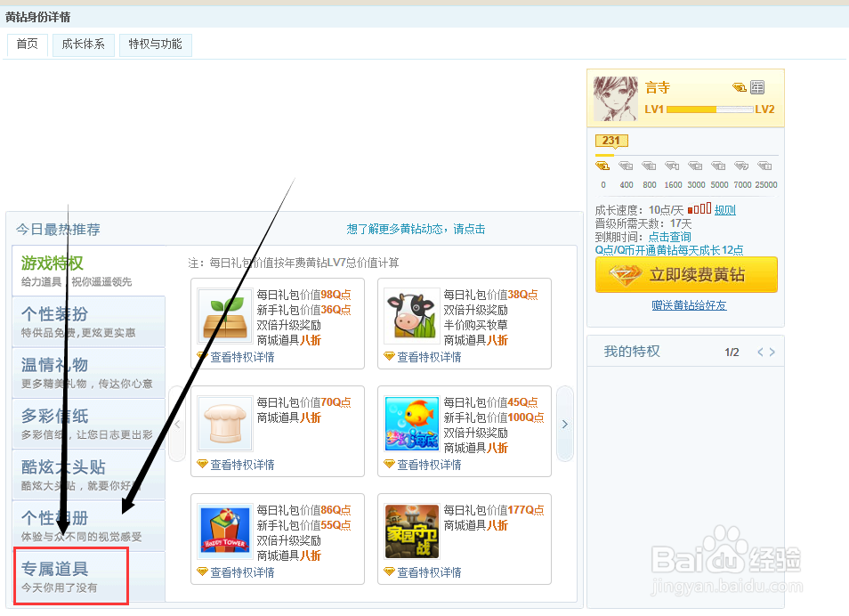The image size is (849, 616).
Task: Click the 家园守卫战 game icon
Action: pos(412,531)
